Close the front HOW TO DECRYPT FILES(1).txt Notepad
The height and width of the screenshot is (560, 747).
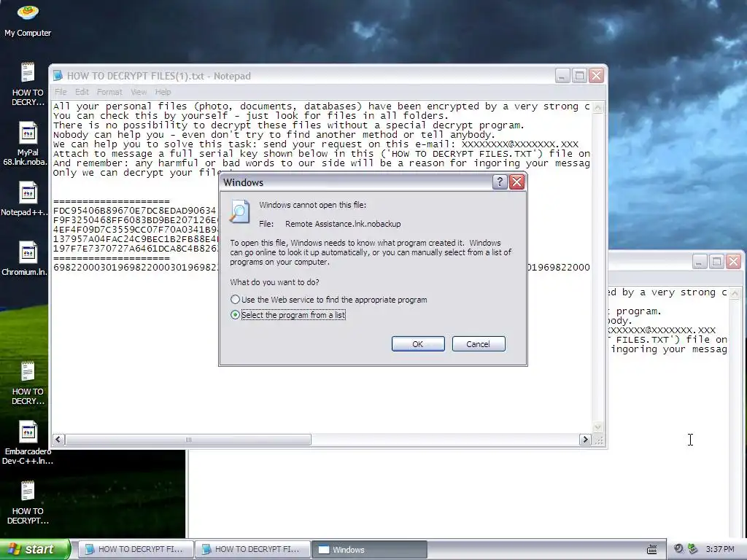(597, 76)
